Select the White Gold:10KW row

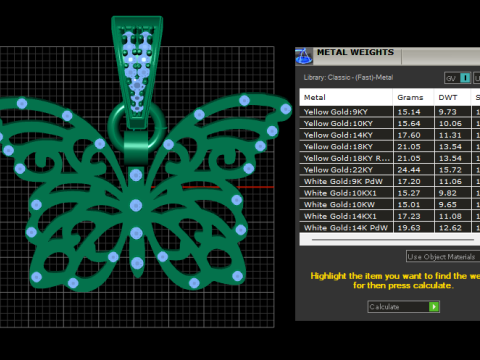point(390,204)
